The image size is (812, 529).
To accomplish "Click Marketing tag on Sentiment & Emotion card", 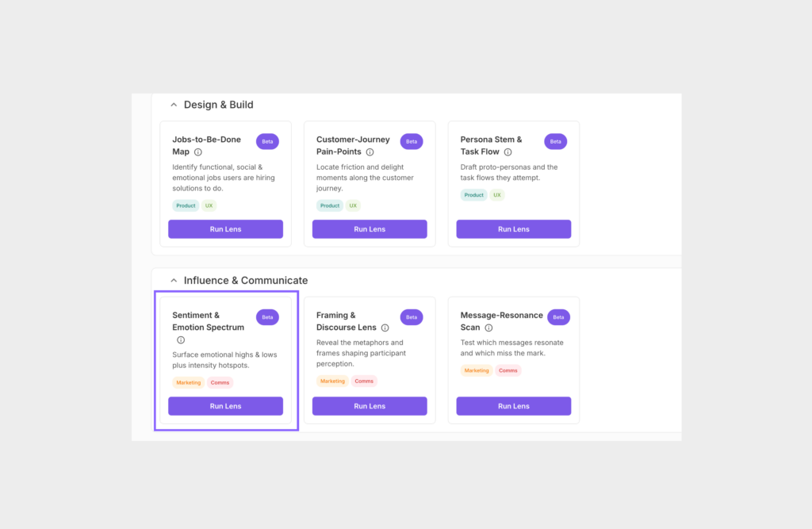I will 189,383.
